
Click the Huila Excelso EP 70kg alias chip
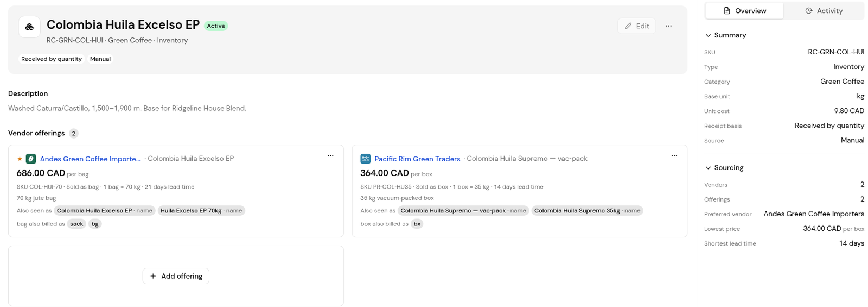point(201,211)
